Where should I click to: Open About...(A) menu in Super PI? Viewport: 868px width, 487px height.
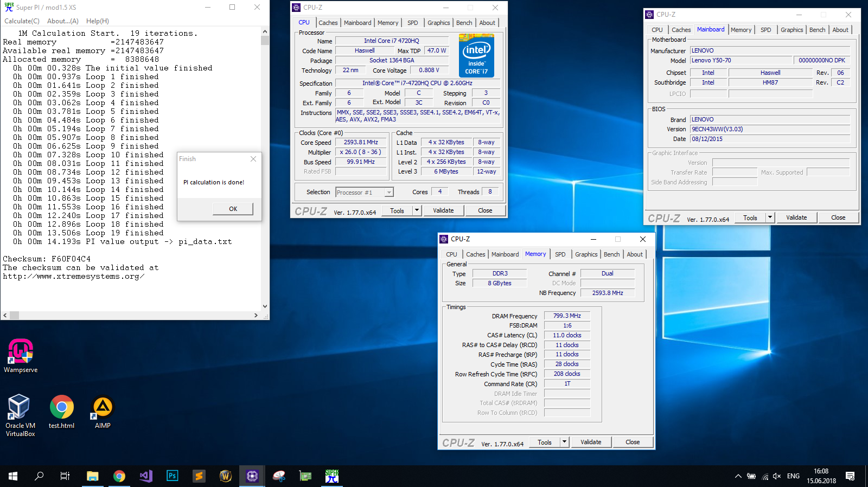pyautogui.click(x=63, y=21)
